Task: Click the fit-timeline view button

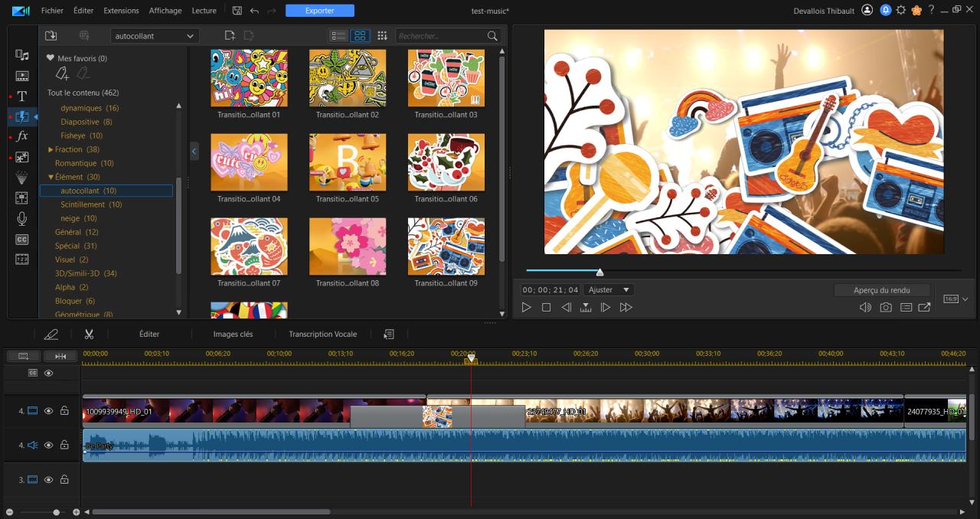Action: tap(60, 356)
